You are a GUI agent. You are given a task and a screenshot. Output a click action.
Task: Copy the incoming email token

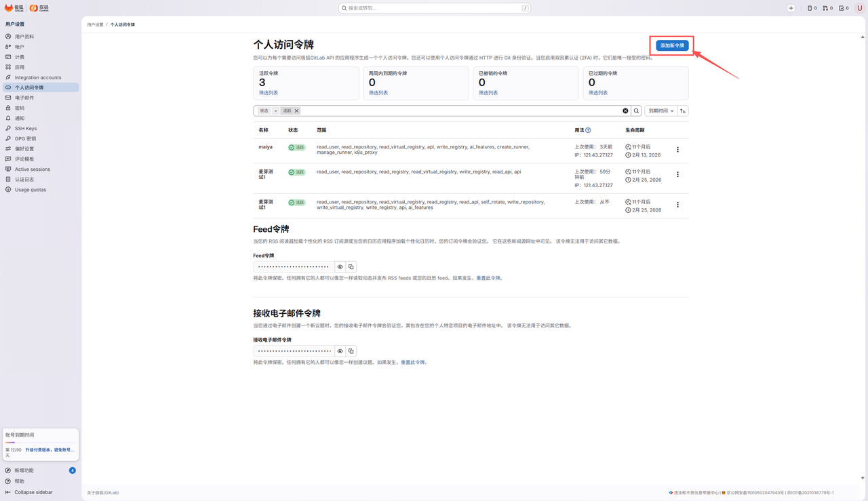point(351,351)
